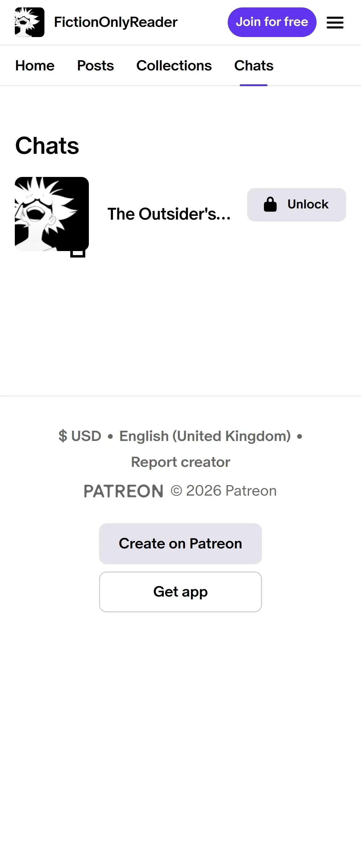Viewport: 361px width, 868px height.
Task: Click the FictionOnlyReader avatar in header
Action: coord(30,22)
